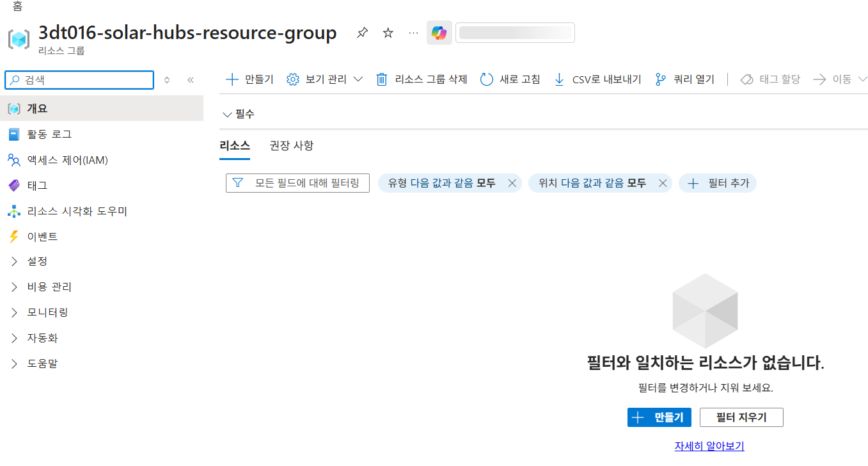Click 쿼리 열기 label in toolbar

pos(694,79)
